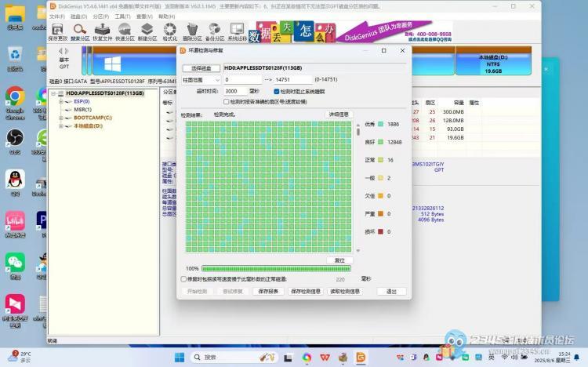Expand local disk (D:) tree node
588x367 pixels.
(x=60, y=126)
